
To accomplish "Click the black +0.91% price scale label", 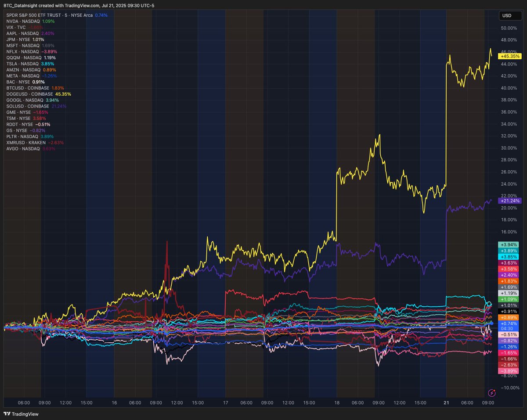I will [x=508, y=311].
